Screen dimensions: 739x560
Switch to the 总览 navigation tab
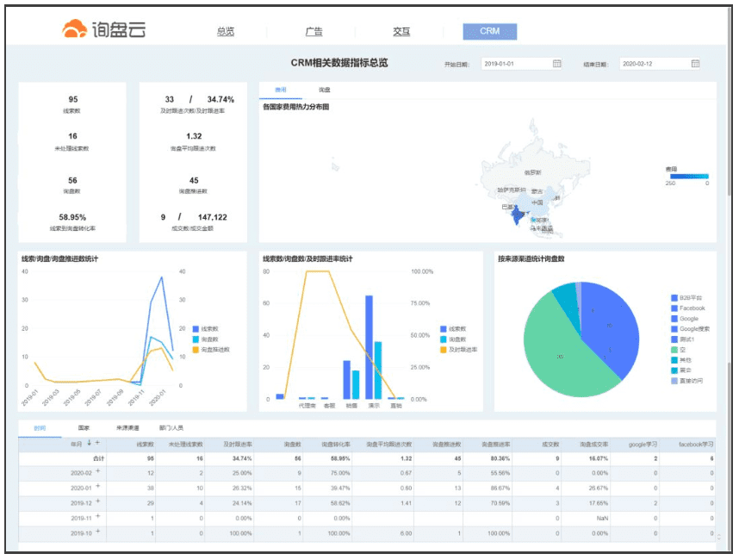[x=226, y=32]
